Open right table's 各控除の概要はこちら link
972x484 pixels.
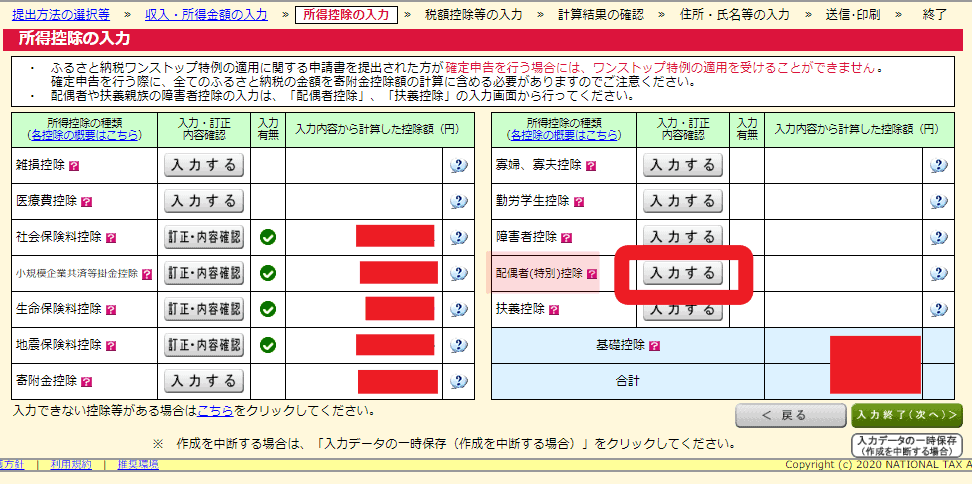point(563,134)
